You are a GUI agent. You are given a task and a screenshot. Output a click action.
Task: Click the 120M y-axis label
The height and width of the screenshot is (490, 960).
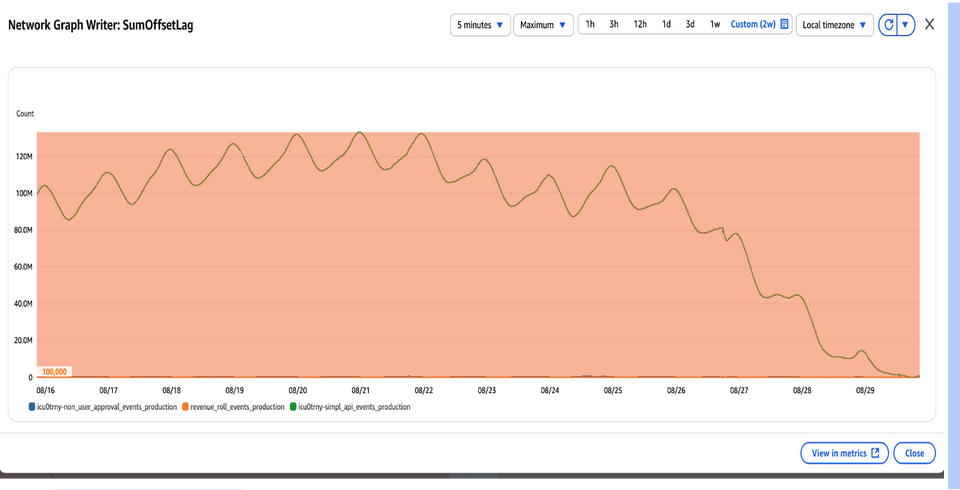(x=25, y=157)
